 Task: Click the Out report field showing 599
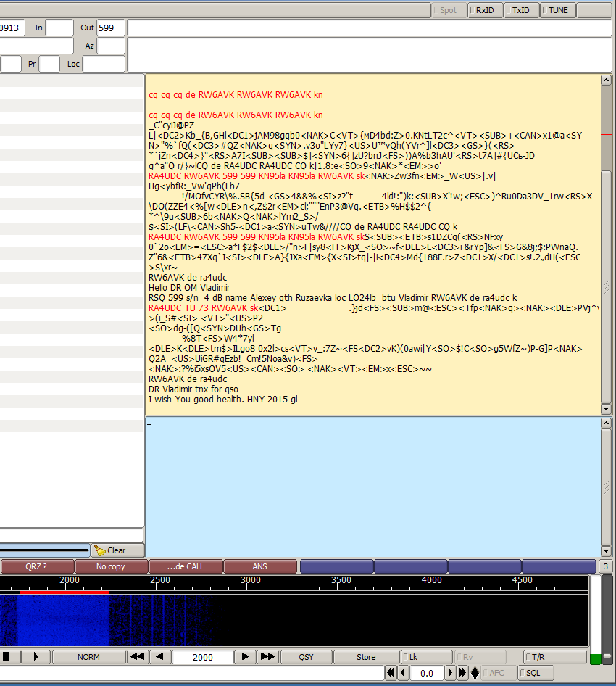[x=111, y=28]
